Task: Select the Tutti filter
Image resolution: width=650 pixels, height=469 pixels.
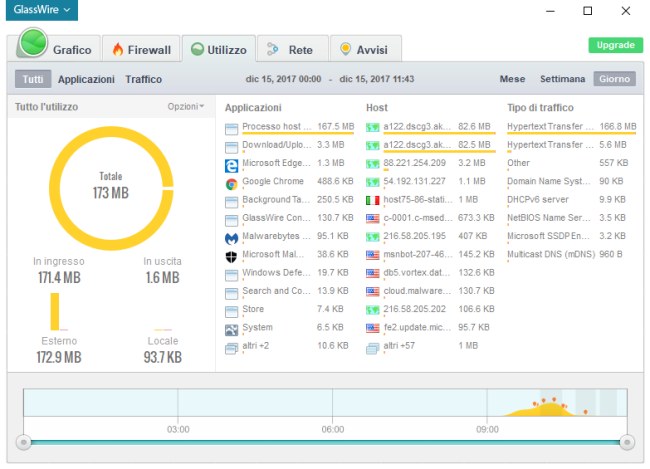Action: (33, 79)
